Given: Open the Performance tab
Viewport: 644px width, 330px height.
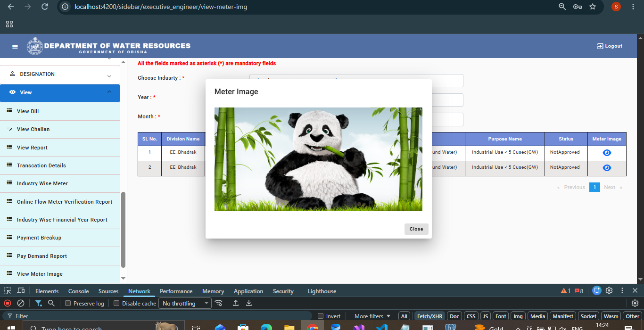Looking at the screenshot, I should 176,291.
